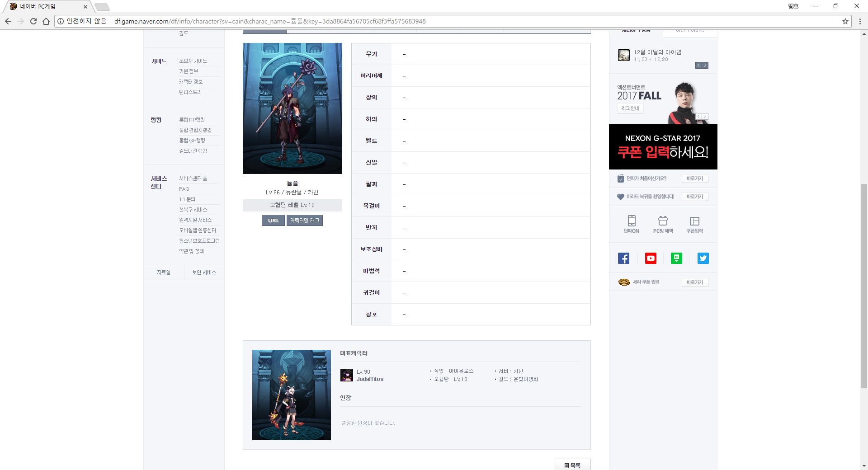This screenshot has height=470, width=868.
Task: Click JudalTitos character small avatar icon
Action: coord(347,375)
